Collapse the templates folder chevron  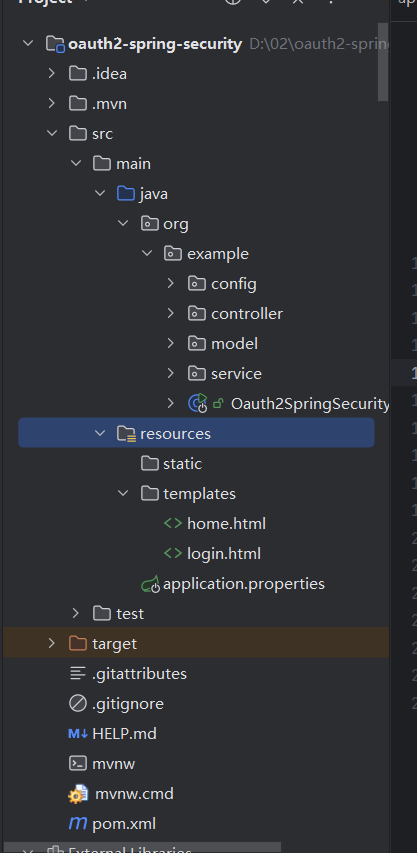[123, 493]
